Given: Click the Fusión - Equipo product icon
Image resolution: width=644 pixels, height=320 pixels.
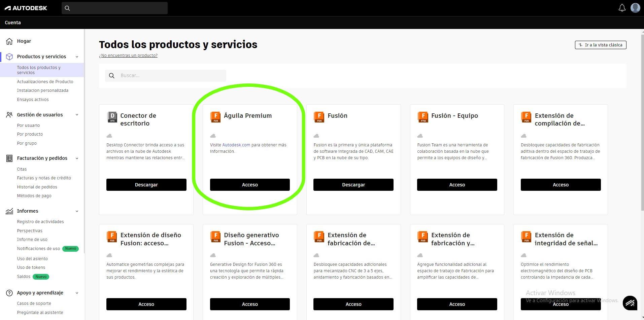Looking at the screenshot, I should pyautogui.click(x=422, y=117).
